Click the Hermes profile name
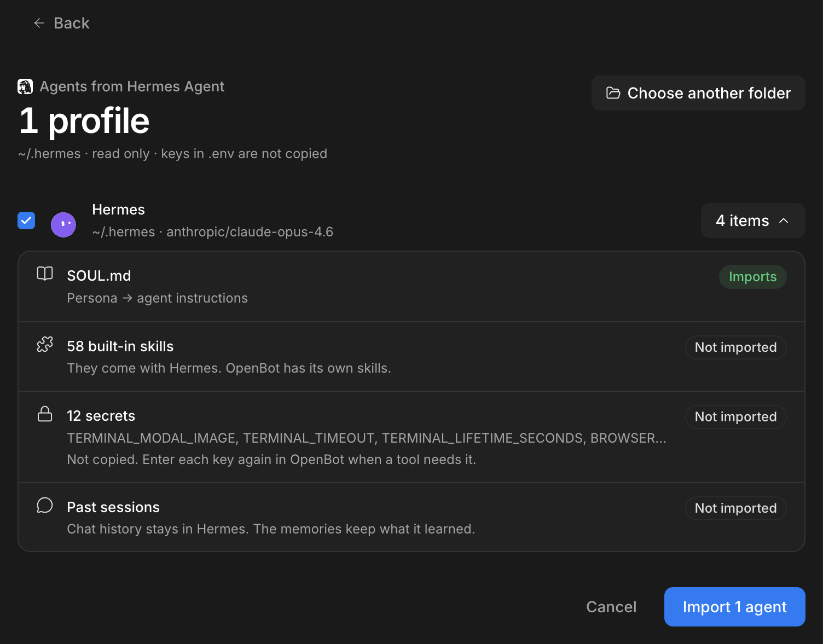Viewport: 823px width, 644px height. 119,210
